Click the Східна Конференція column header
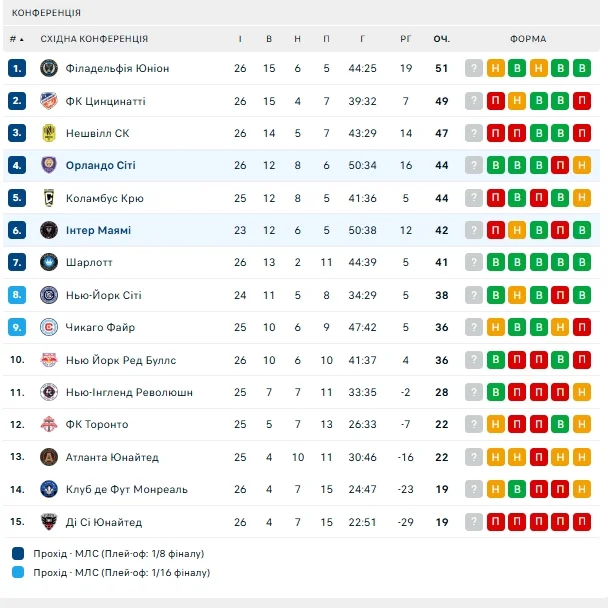608x608 pixels. coord(94,39)
